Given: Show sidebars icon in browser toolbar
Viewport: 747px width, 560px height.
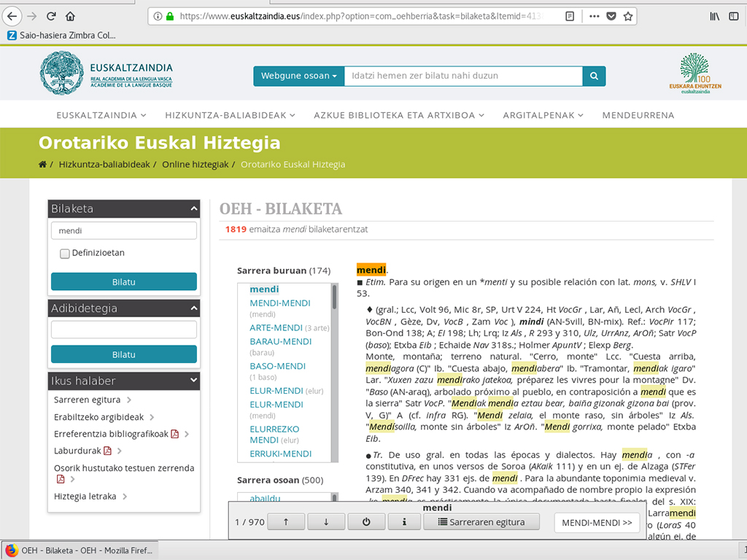Looking at the screenshot, I should click(734, 16).
